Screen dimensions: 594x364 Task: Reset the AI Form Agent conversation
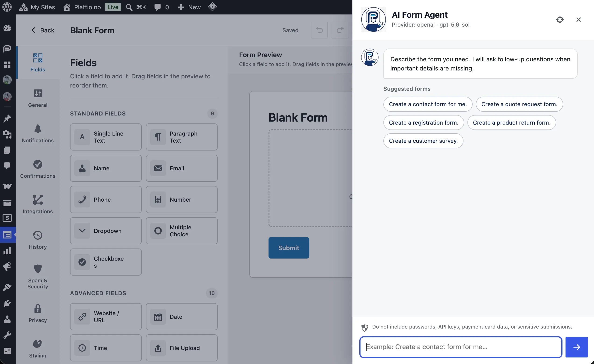coord(560,20)
